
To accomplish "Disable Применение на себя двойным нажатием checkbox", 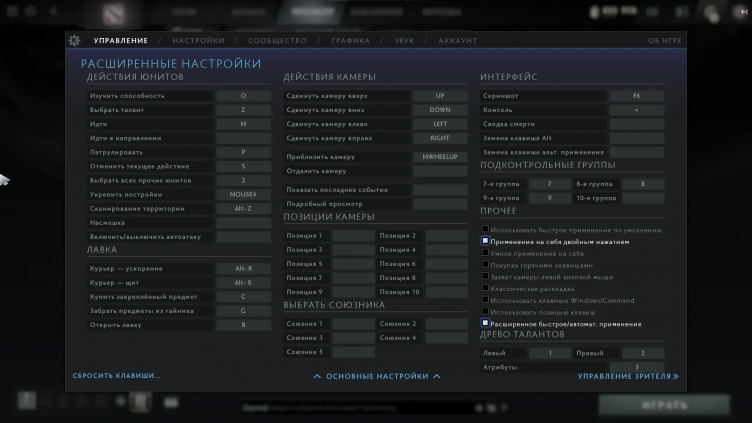I will click(485, 241).
